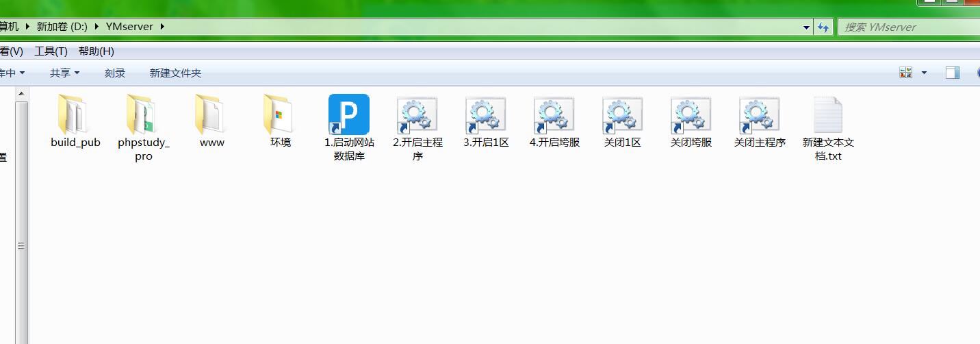The image size is (980, 344).
Task: Toggle the preview pane button
Action: coord(953,73)
